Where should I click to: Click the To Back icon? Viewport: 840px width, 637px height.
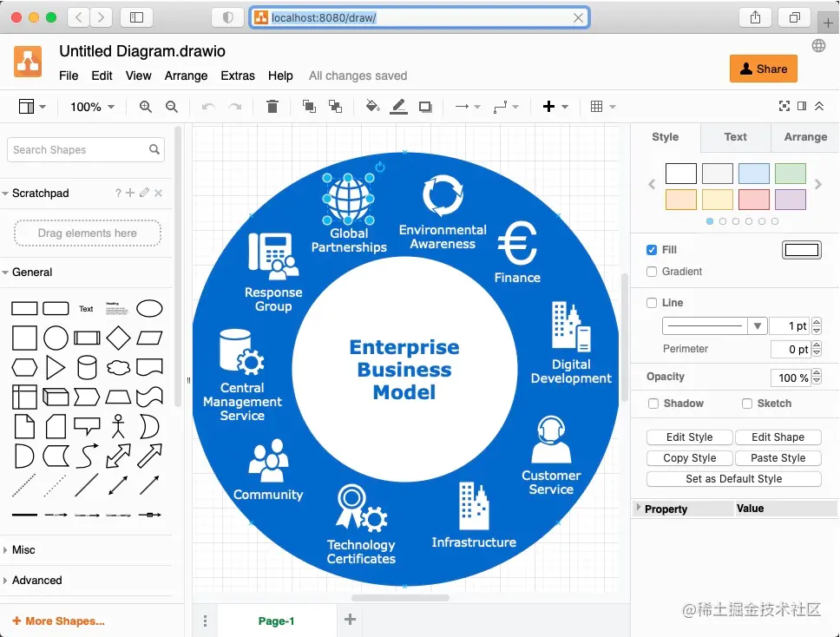pos(335,107)
